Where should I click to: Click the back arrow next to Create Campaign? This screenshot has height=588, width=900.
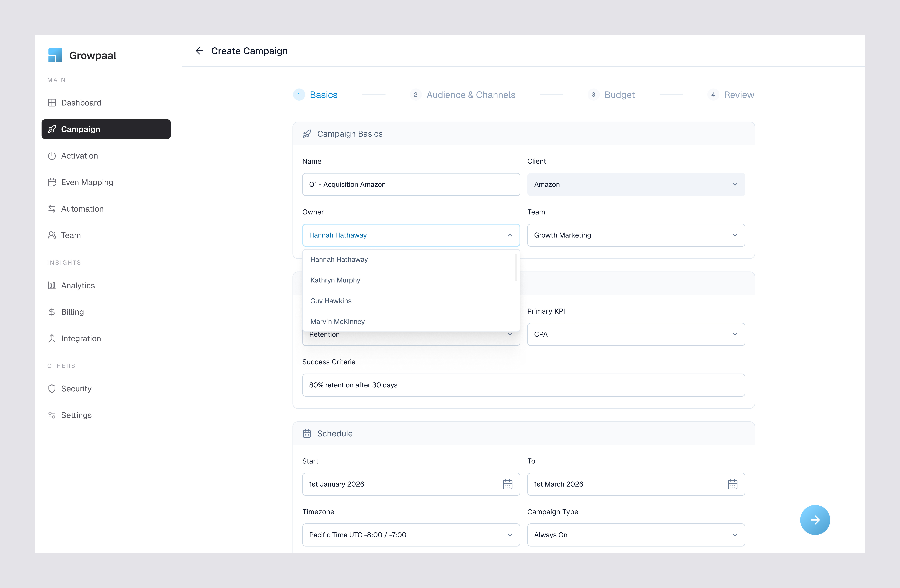tap(200, 51)
